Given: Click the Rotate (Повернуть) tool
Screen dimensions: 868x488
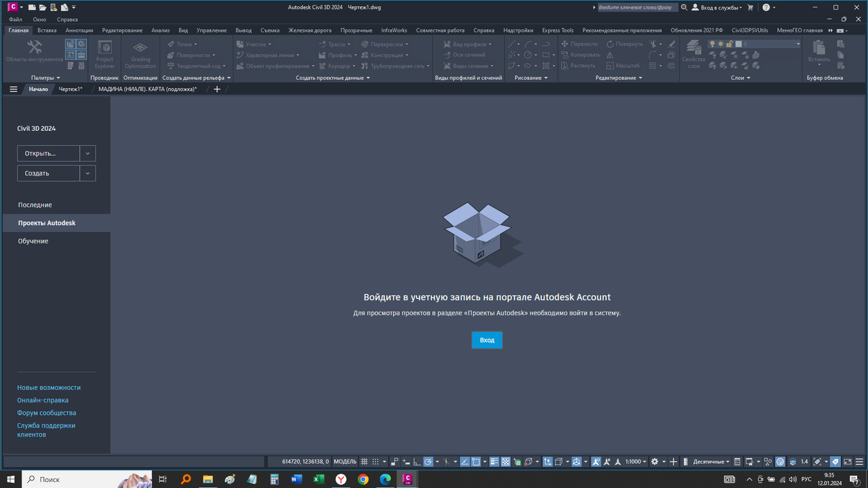Looking at the screenshot, I should tap(625, 44).
